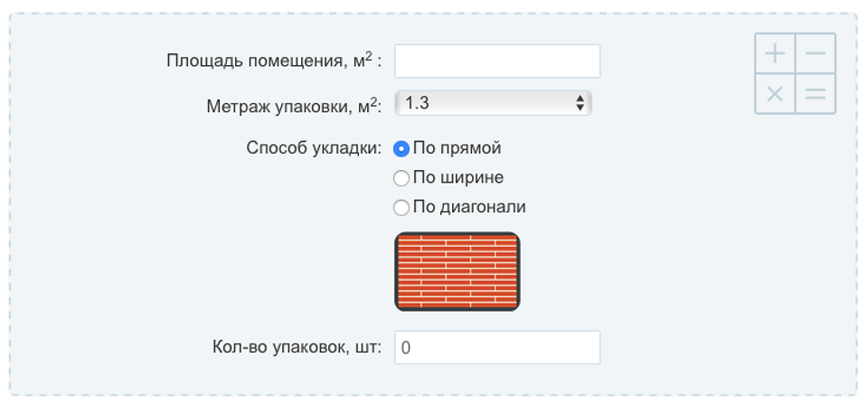Select the По прямой radio button

(x=401, y=149)
